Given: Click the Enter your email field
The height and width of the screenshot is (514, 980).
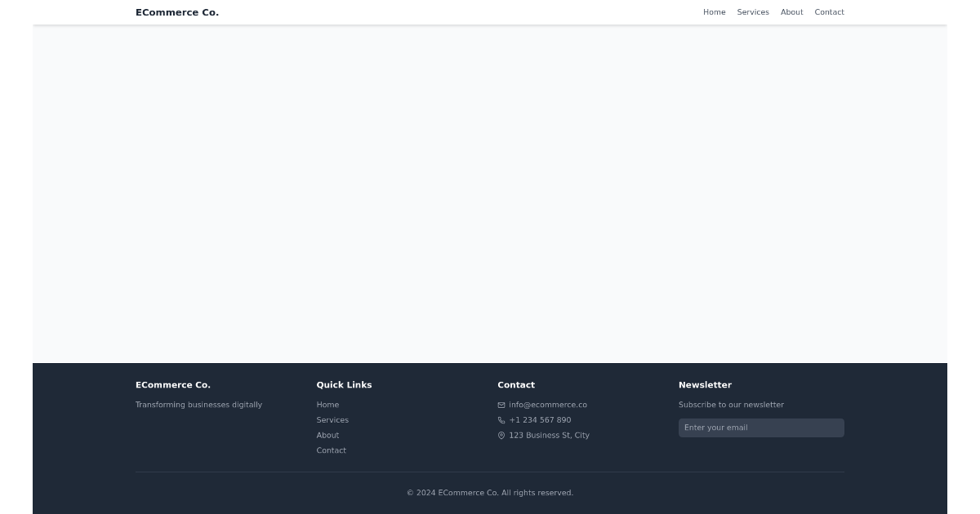Looking at the screenshot, I should (761, 428).
